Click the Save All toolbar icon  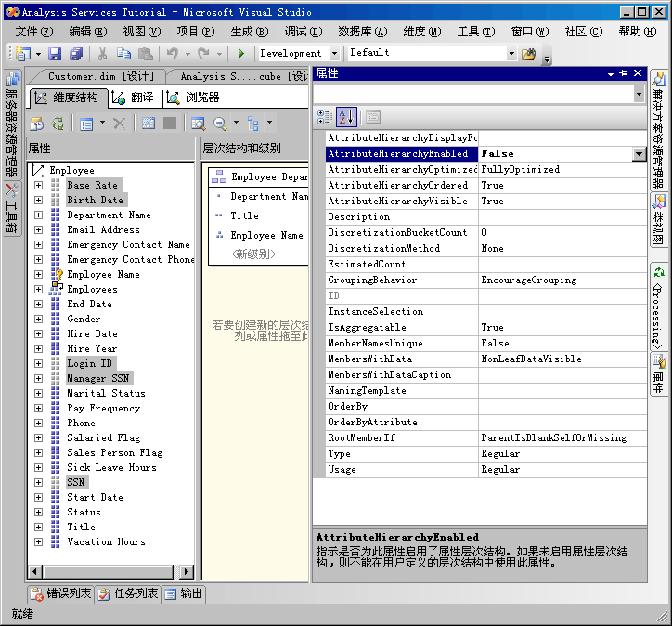pos(75,54)
